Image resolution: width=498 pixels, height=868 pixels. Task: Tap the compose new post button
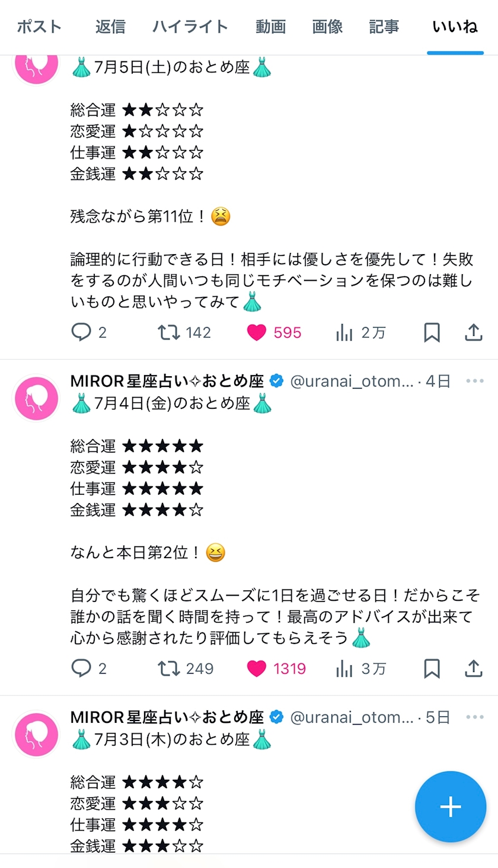pos(451,806)
